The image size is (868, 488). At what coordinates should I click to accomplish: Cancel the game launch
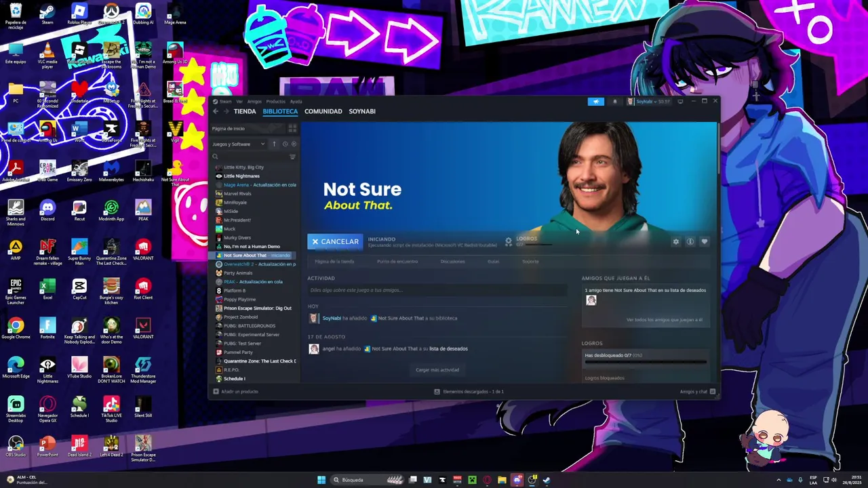coord(335,241)
